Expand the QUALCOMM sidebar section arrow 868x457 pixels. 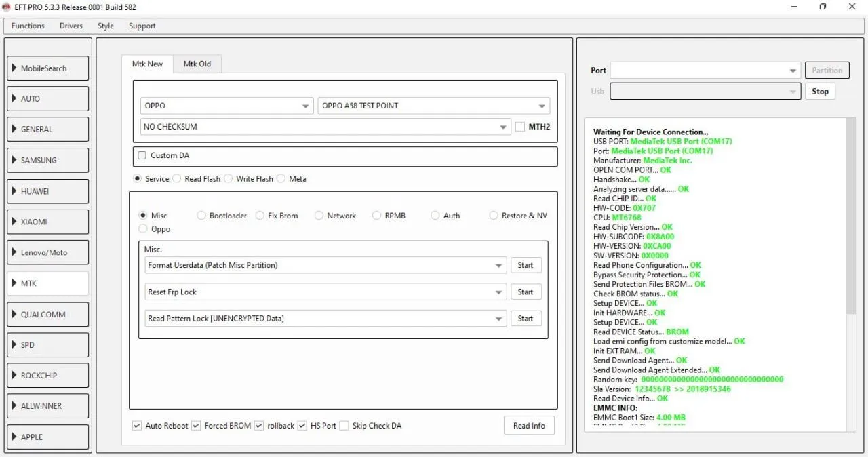click(x=14, y=314)
